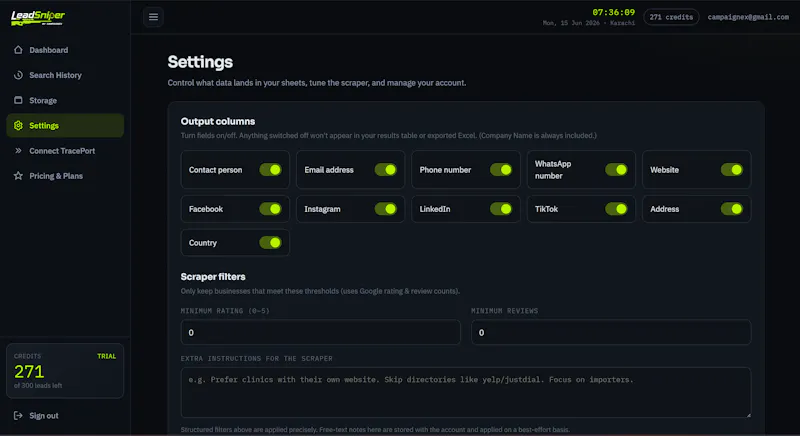This screenshot has width=800, height=436.
Task: Toggle the Facebook column off
Action: pos(270,209)
